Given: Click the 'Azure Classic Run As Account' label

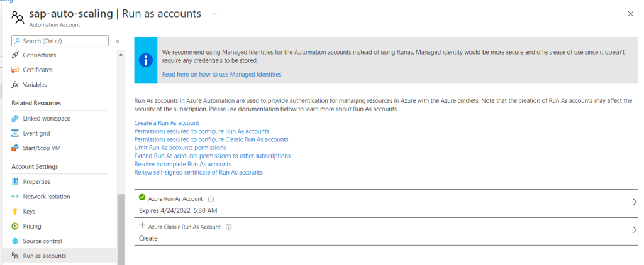Looking at the screenshot, I should coord(184,227).
